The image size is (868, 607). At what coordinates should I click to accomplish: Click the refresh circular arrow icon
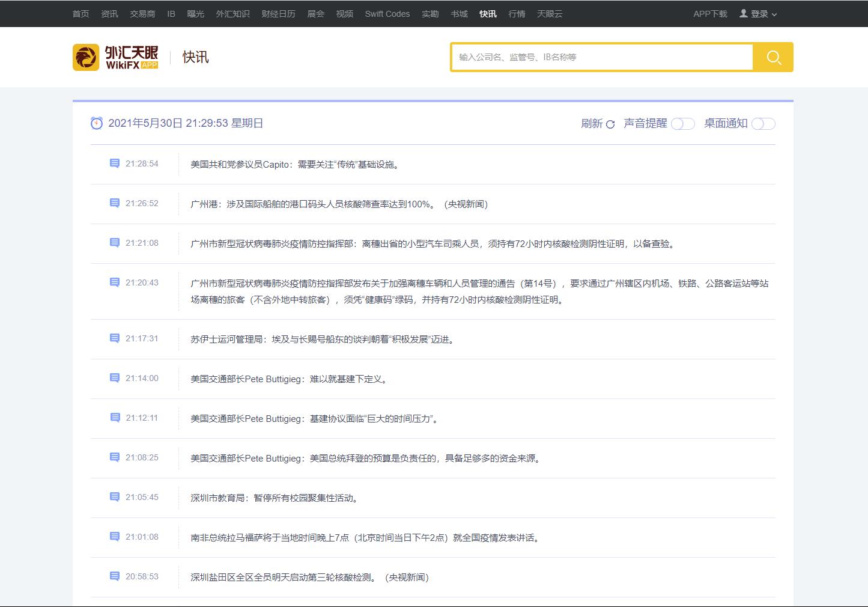coord(610,124)
